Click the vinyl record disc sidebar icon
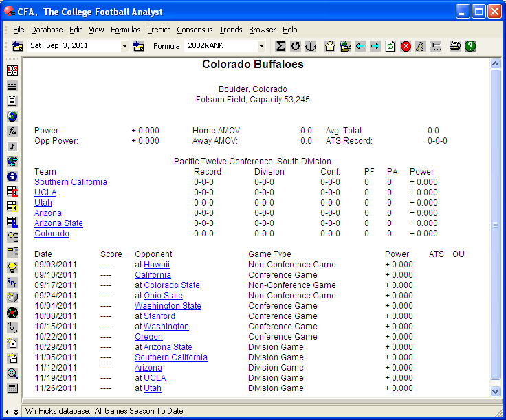 click(x=12, y=313)
